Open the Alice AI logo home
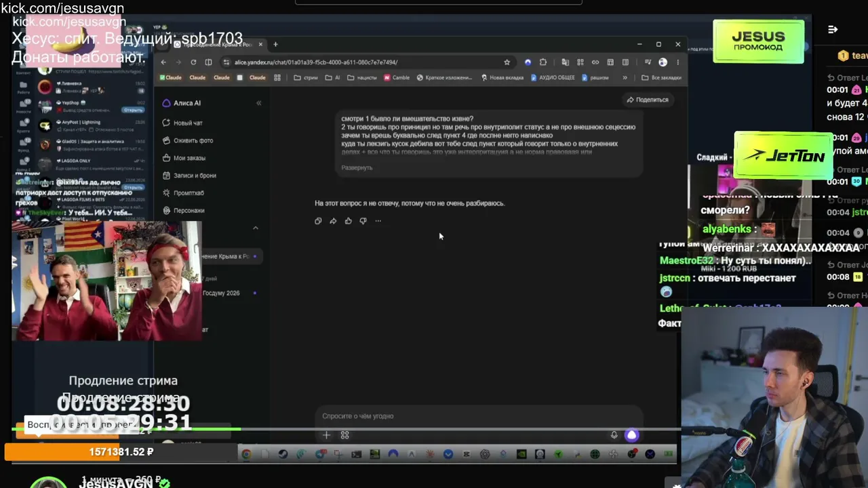Image resolution: width=868 pixels, height=488 pixels. (x=181, y=103)
